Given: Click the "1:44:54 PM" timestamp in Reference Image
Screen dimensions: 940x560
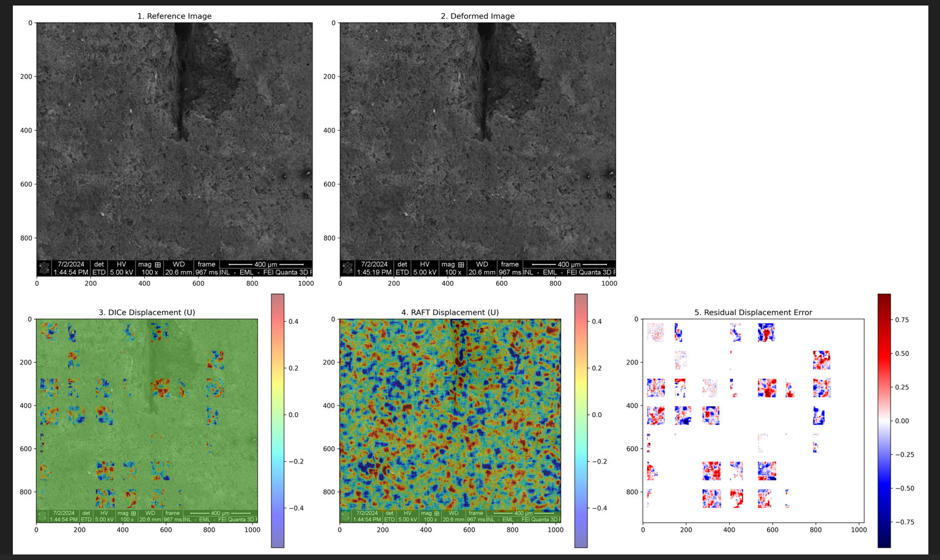Looking at the screenshot, I should point(70,272).
